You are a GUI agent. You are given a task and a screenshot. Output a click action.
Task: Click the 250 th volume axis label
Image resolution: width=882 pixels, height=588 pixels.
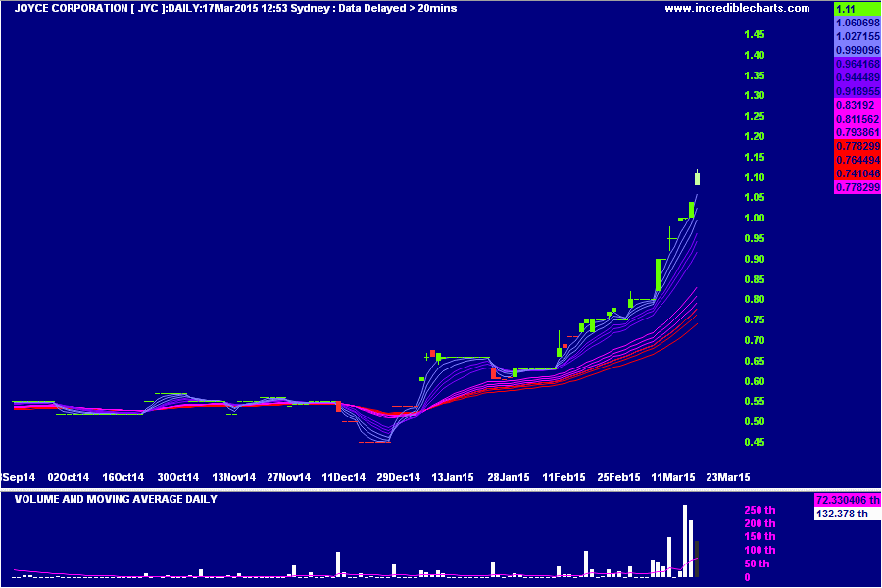tap(759, 511)
